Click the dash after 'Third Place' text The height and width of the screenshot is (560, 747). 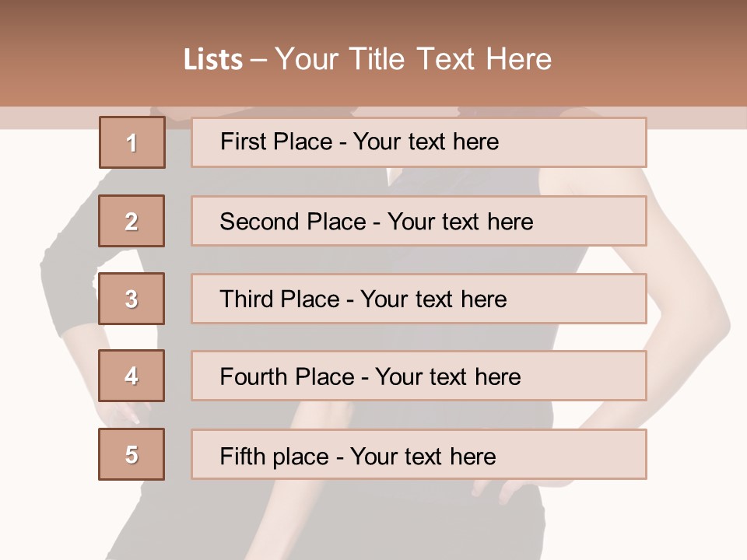[x=350, y=301]
